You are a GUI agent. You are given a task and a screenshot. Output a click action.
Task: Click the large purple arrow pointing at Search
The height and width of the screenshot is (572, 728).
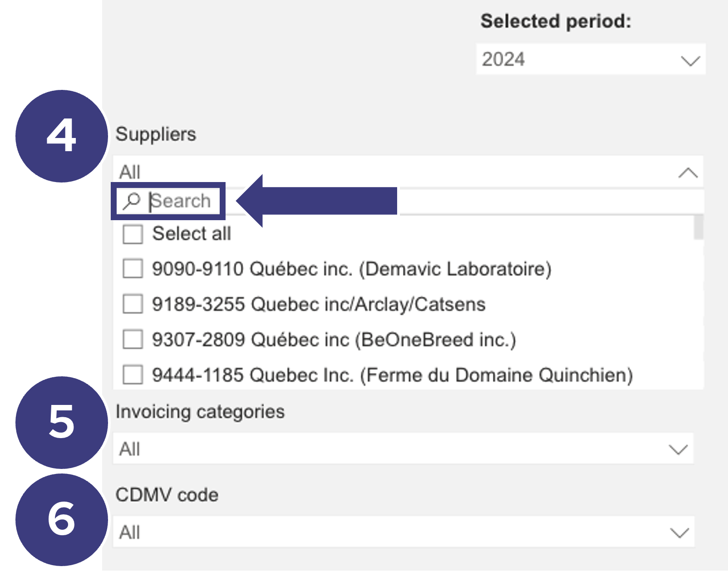tap(317, 201)
